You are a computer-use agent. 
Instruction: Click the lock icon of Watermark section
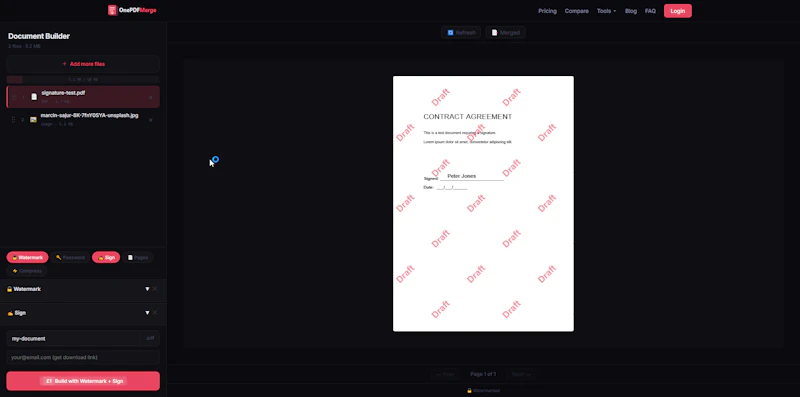pyautogui.click(x=9, y=289)
